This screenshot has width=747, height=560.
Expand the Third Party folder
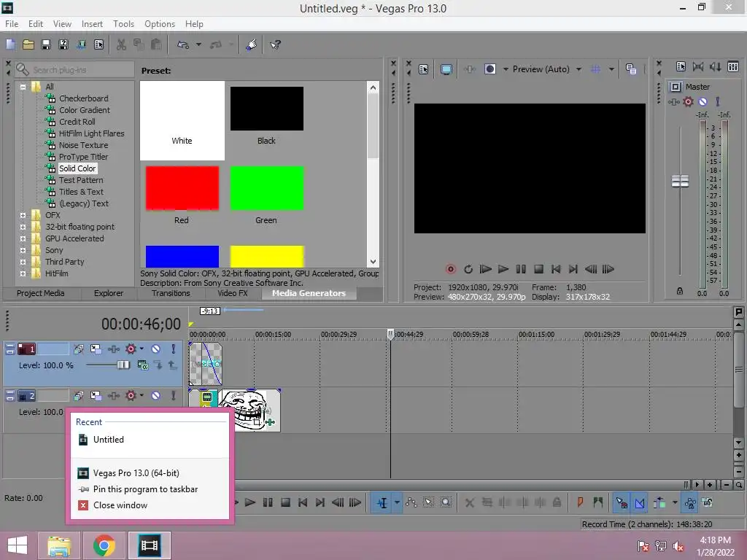pyautogui.click(x=23, y=262)
